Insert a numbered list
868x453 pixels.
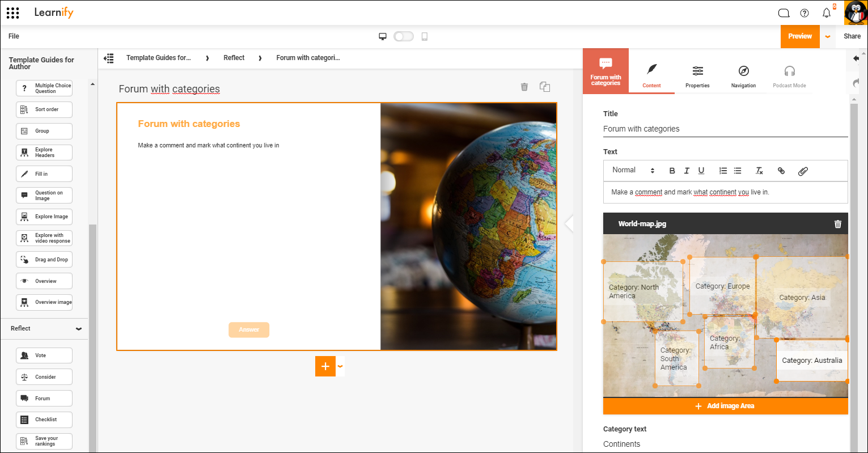point(723,171)
